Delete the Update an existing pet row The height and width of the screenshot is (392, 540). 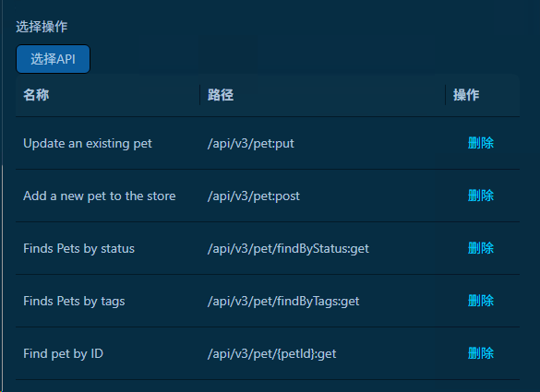pyautogui.click(x=481, y=143)
